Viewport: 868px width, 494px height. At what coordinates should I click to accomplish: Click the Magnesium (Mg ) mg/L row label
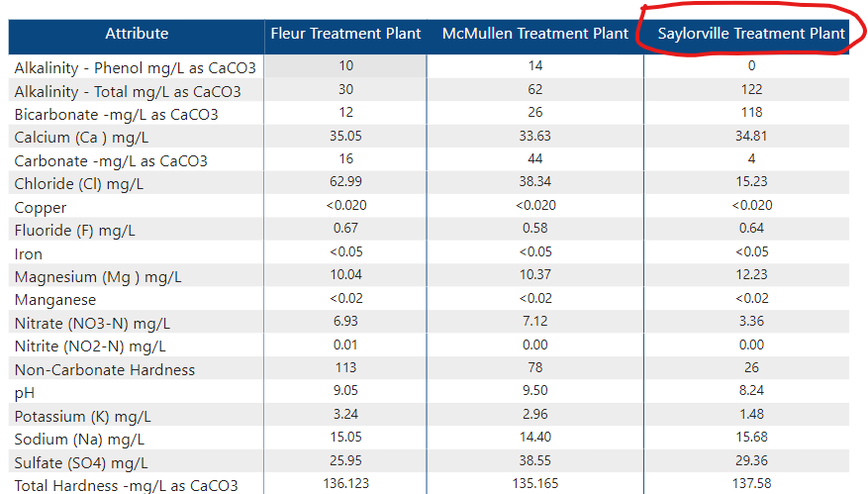(x=98, y=277)
